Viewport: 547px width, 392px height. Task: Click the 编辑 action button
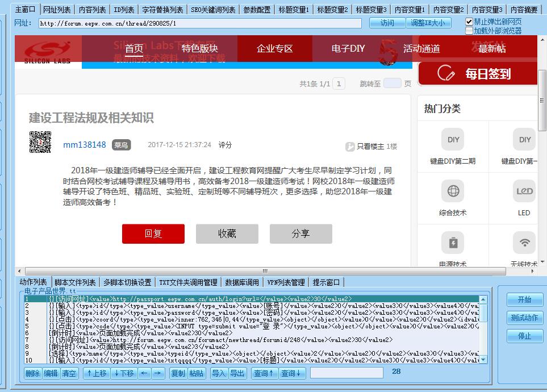coord(51,373)
